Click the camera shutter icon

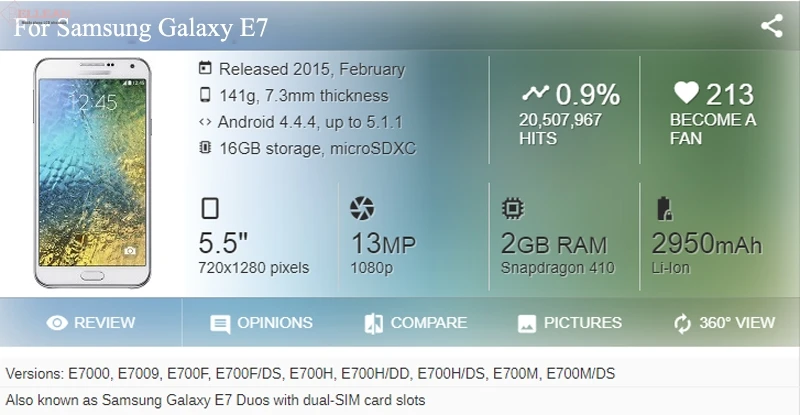point(361,209)
